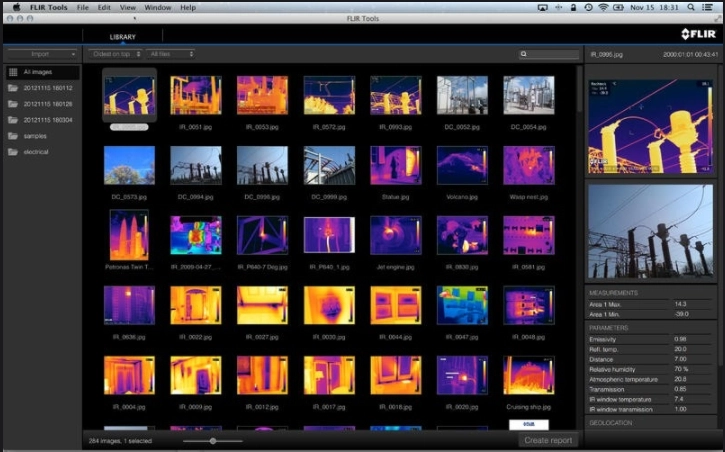
Task: Click the library search input field
Action: (x=549, y=54)
